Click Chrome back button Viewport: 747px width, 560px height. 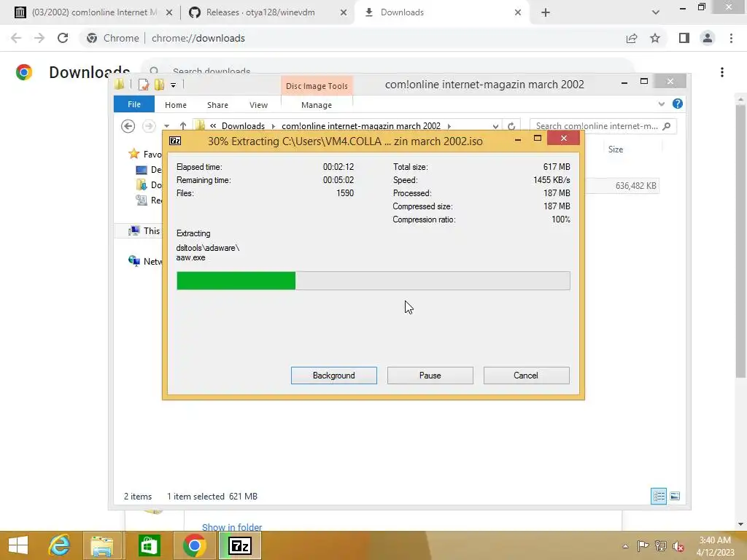click(x=16, y=38)
